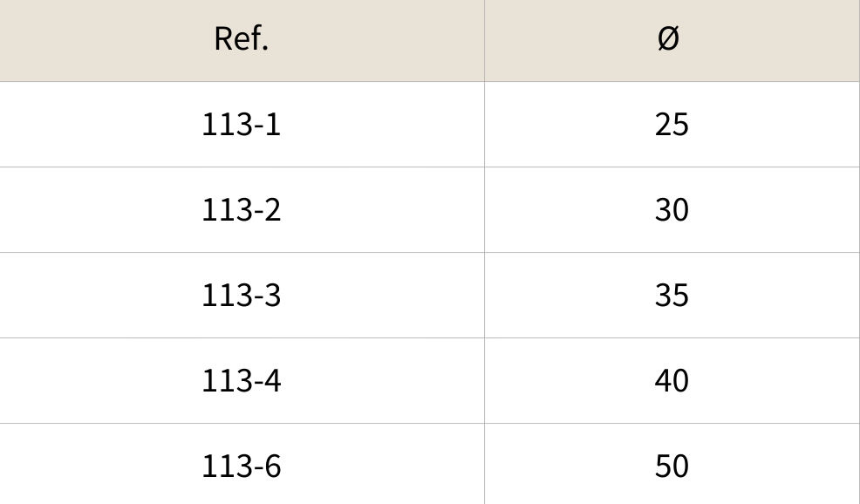Click the diameter value 30
This screenshot has width=860, height=504.
pos(671,210)
